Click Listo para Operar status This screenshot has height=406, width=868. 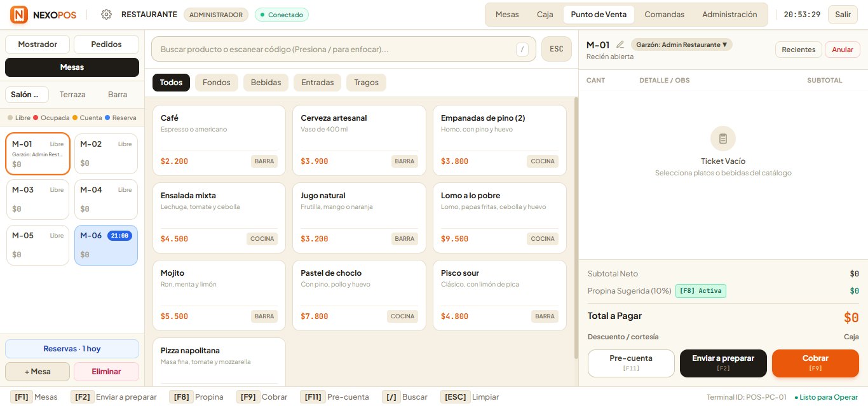826,397
